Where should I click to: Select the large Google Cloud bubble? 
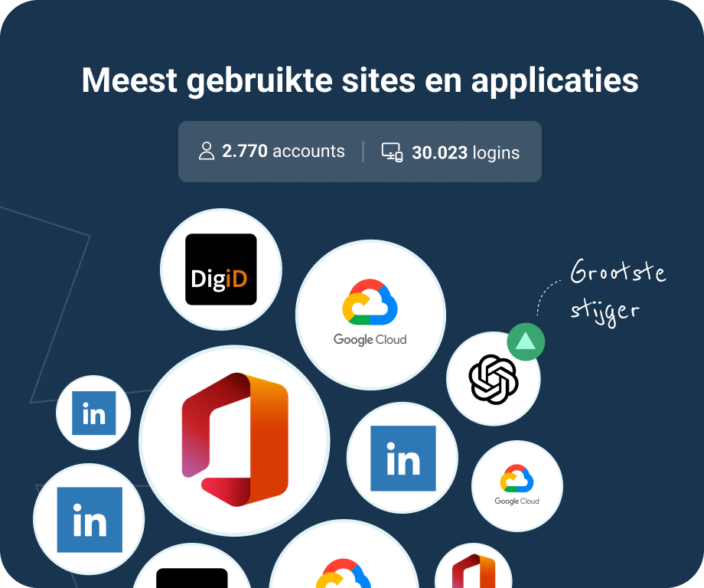pyautogui.click(x=370, y=315)
